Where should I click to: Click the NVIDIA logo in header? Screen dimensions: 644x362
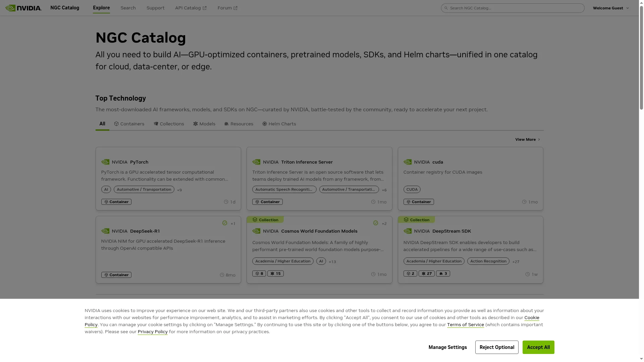[23, 8]
